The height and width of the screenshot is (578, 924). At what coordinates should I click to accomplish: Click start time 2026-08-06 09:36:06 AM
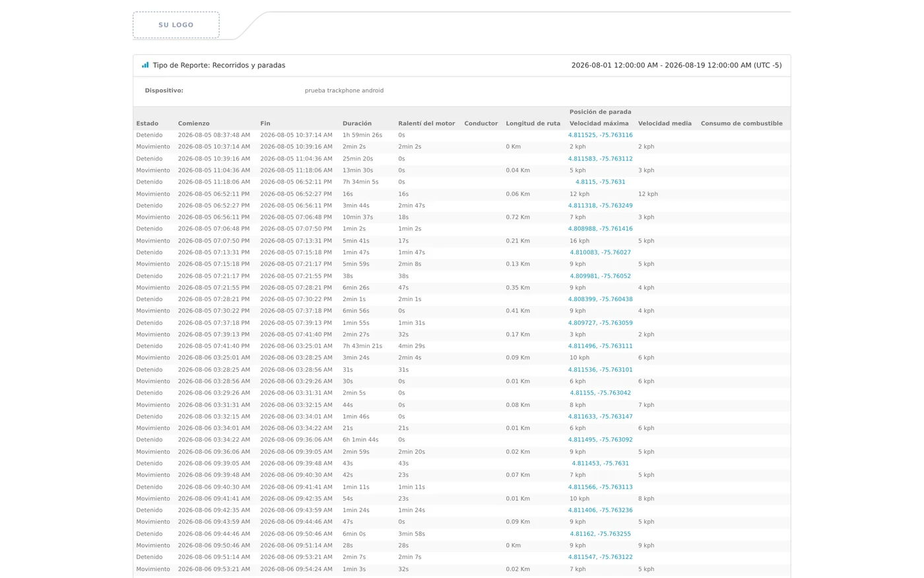point(214,452)
